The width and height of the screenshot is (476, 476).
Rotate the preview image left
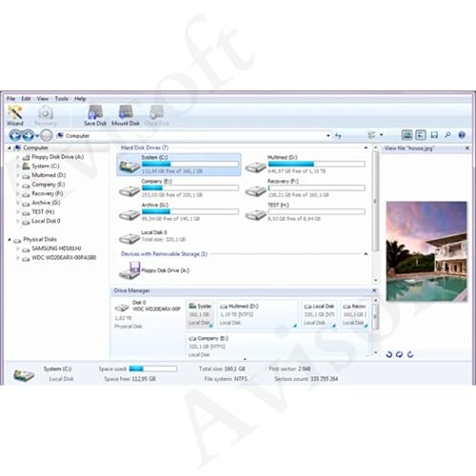click(389, 354)
